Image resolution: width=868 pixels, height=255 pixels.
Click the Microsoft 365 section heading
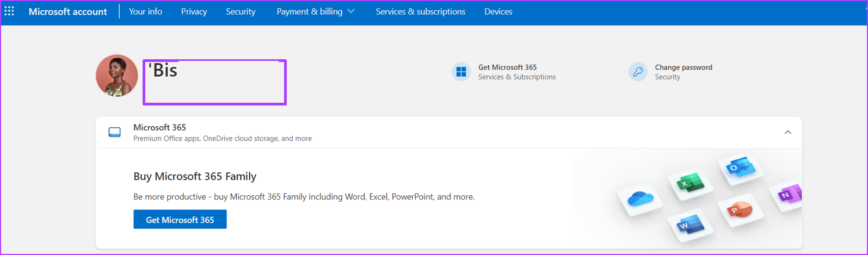pyautogui.click(x=159, y=127)
